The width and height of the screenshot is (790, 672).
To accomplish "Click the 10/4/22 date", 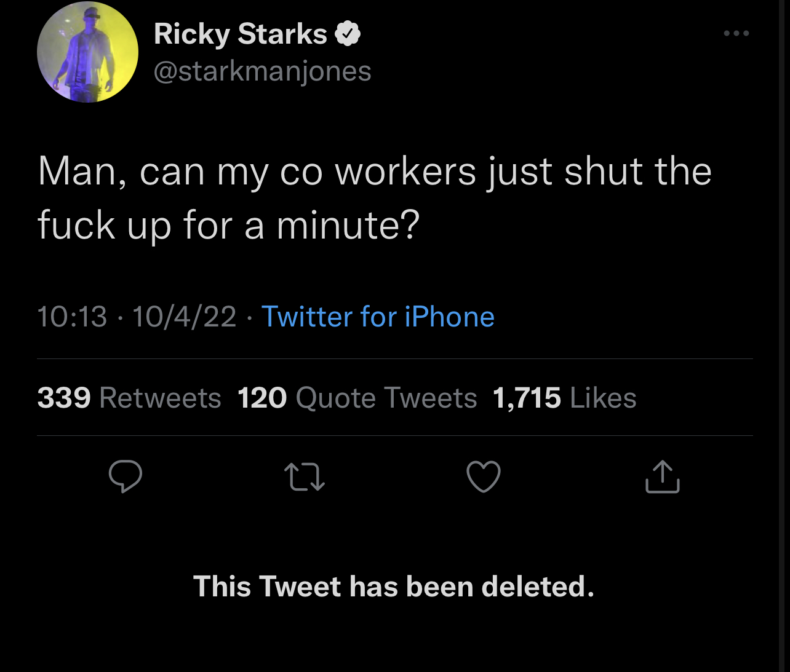I will [184, 317].
